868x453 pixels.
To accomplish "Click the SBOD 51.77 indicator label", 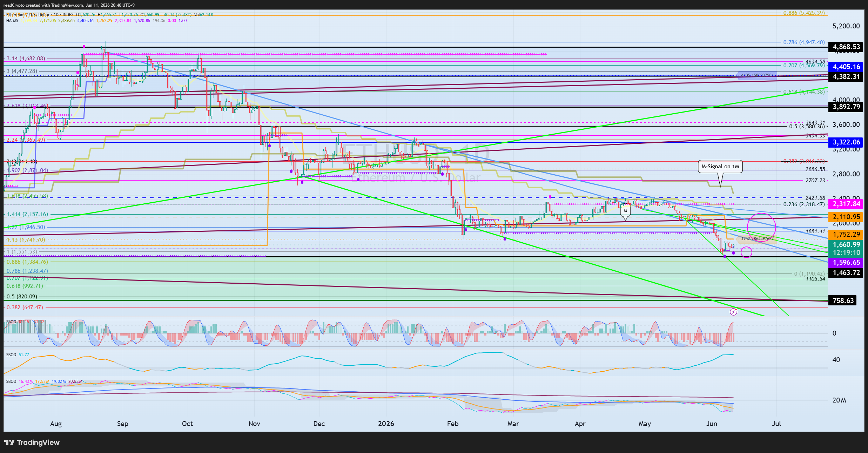I will tap(18, 355).
